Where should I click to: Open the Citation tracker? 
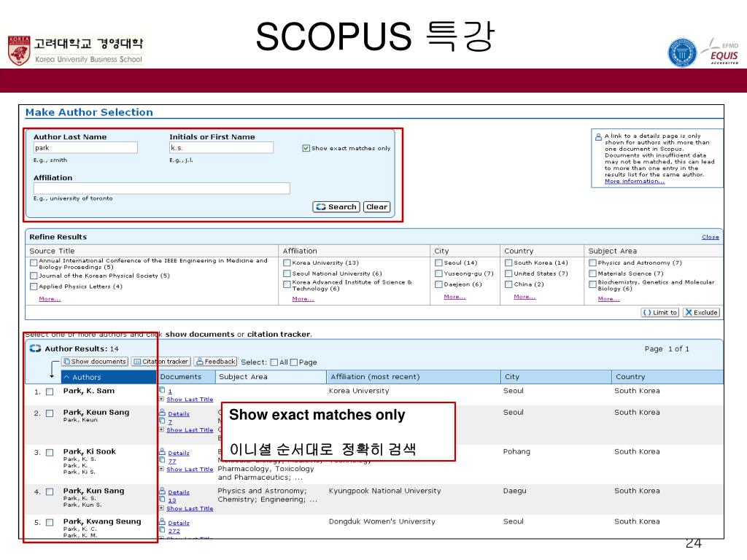[x=161, y=362]
